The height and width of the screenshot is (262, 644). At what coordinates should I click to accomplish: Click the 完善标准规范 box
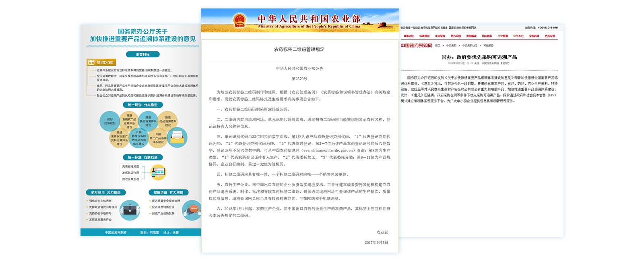coord(131,166)
